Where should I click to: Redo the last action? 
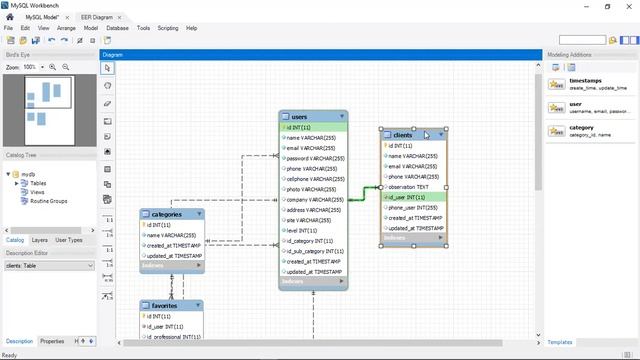click(x=64, y=40)
